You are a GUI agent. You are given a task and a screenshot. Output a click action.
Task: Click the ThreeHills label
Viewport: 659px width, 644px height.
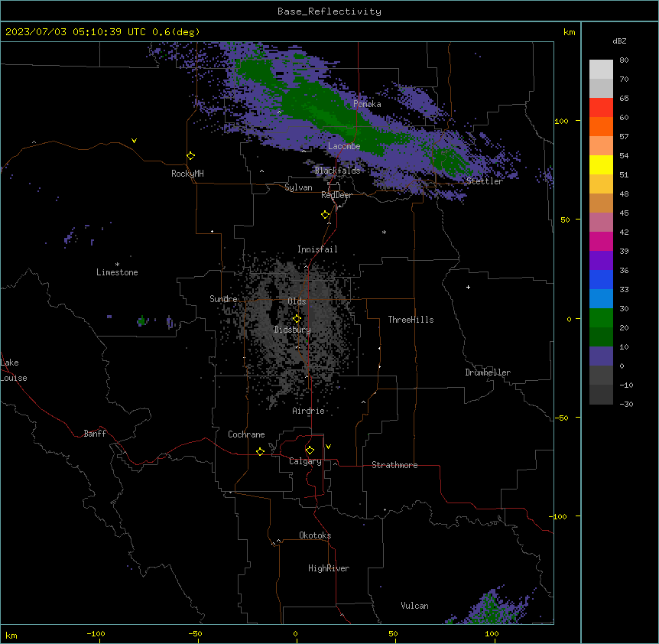[x=411, y=320]
